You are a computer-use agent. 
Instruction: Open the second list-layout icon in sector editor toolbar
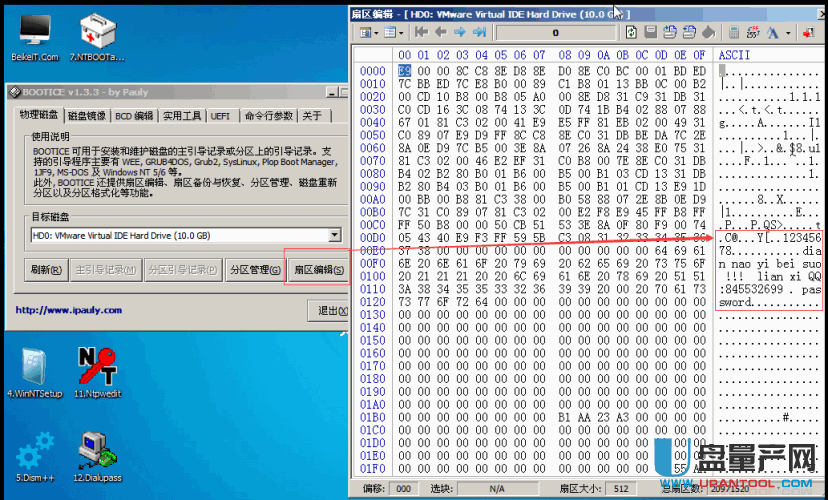click(390, 33)
